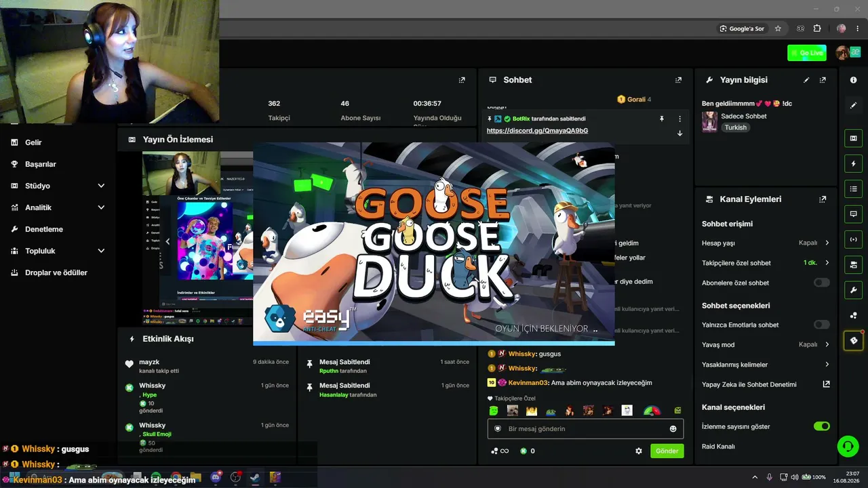Open Başarılar in the sidebar
Viewport: 868px width, 488px height.
pyautogui.click(x=41, y=164)
